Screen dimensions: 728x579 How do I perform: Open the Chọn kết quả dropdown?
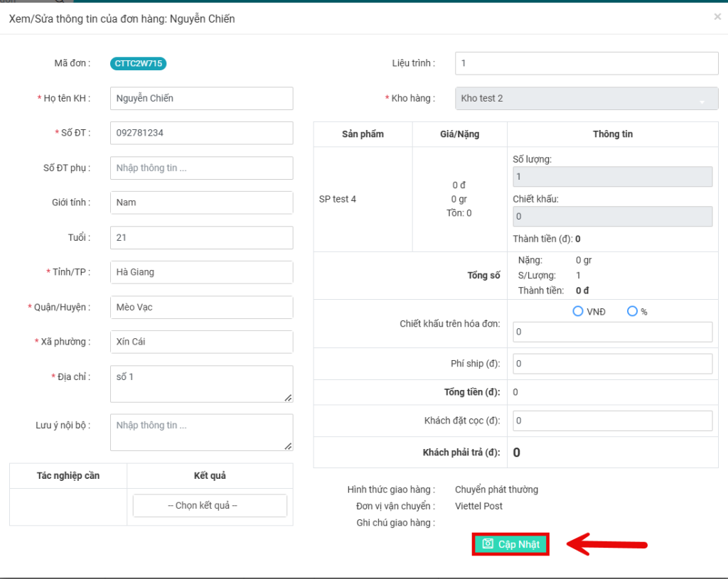(x=210, y=506)
